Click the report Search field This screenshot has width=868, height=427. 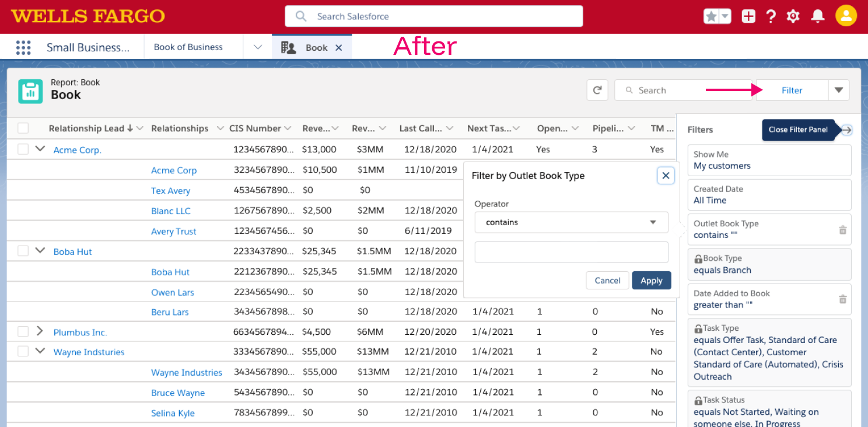click(x=685, y=90)
